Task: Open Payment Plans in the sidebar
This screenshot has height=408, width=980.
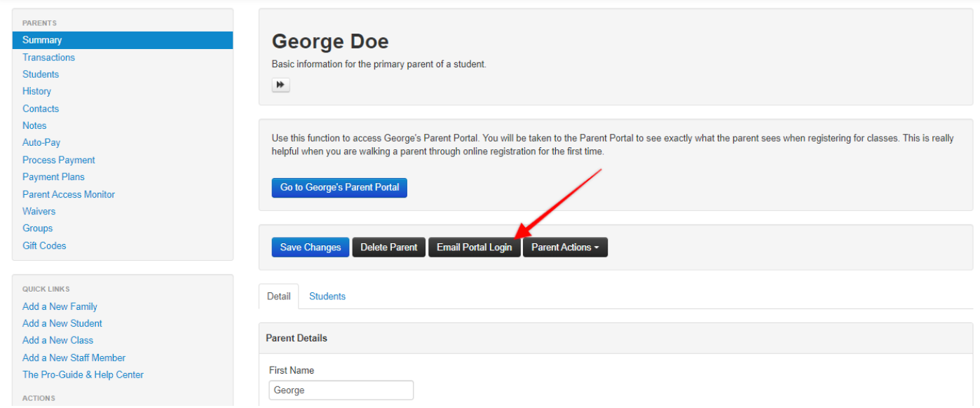Action: pyautogui.click(x=53, y=177)
